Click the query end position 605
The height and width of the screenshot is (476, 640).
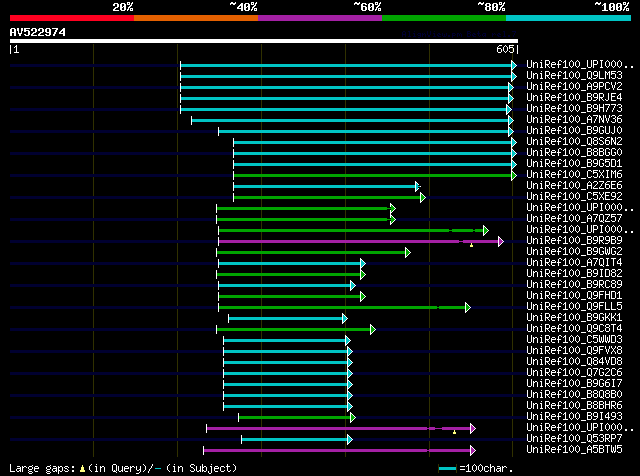pyautogui.click(x=505, y=49)
